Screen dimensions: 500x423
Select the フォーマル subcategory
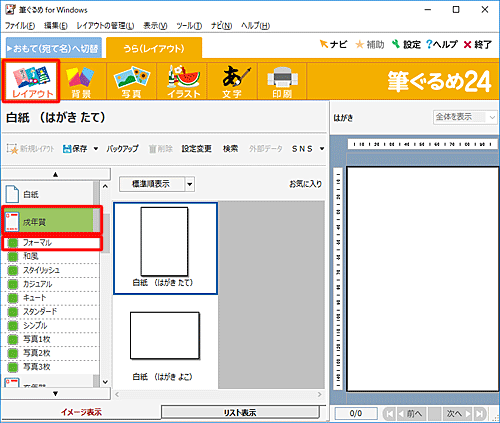tap(51, 243)
